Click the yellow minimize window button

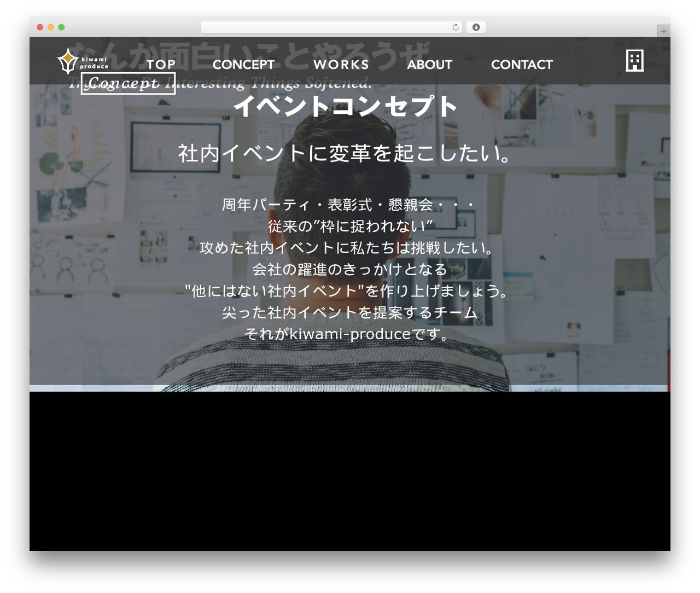point(51,27)
